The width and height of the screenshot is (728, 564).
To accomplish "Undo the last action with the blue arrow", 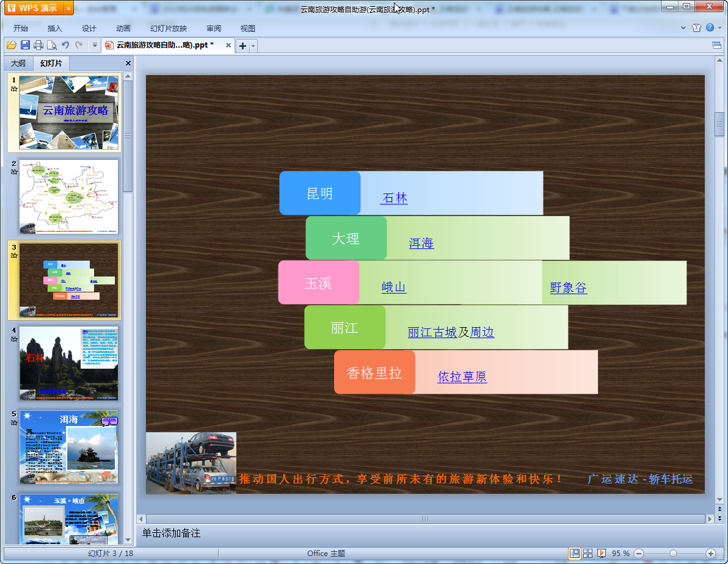I will [x=65, y=45].
